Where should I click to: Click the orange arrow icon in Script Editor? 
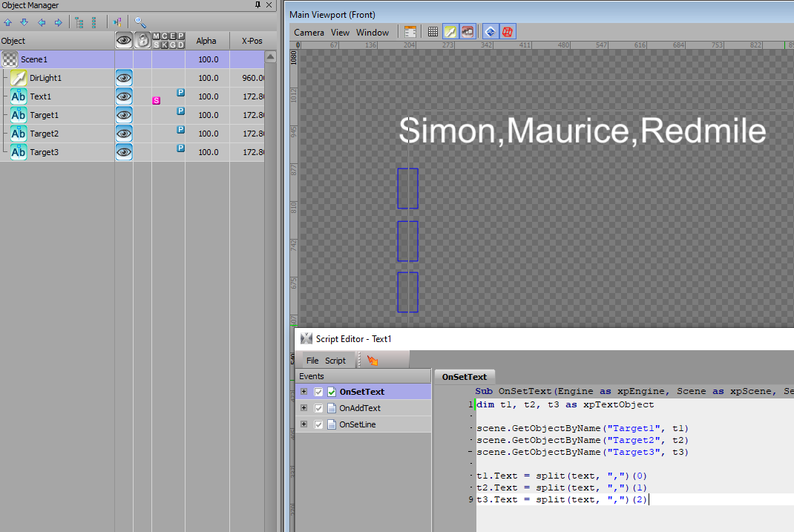(x=373, y=361)
